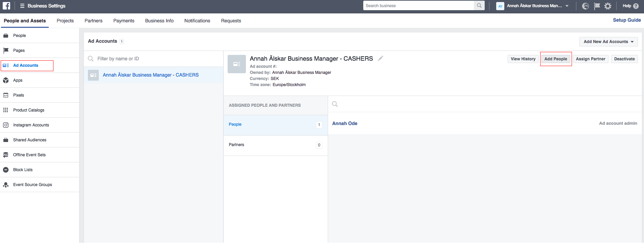Click the Facebook logo icon
The width and height of the screenshot is (644, 243).
point(6,6)
